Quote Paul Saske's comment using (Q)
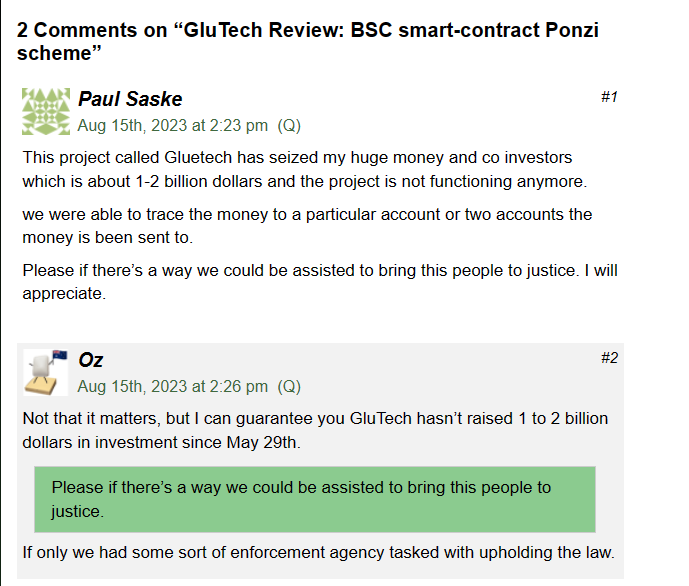 tap(289, 126)
